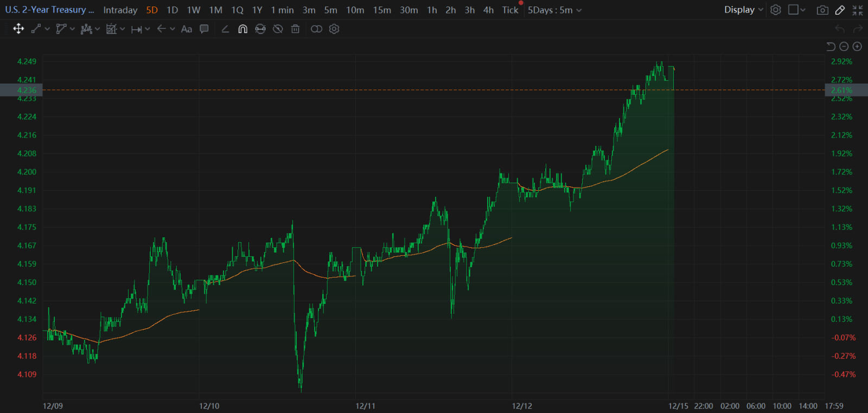Switch to Tick interval
868x413 pixels.
510,10
